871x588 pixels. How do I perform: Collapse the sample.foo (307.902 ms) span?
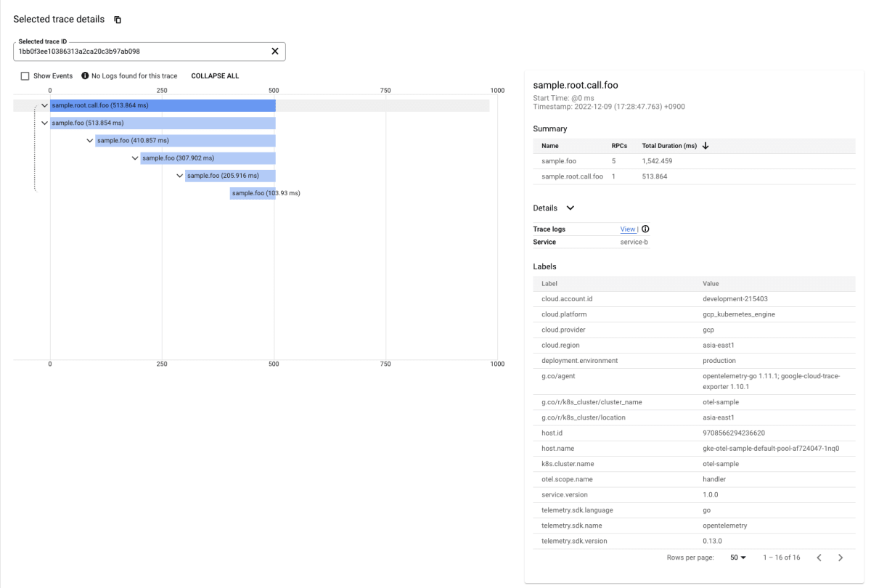134,158
